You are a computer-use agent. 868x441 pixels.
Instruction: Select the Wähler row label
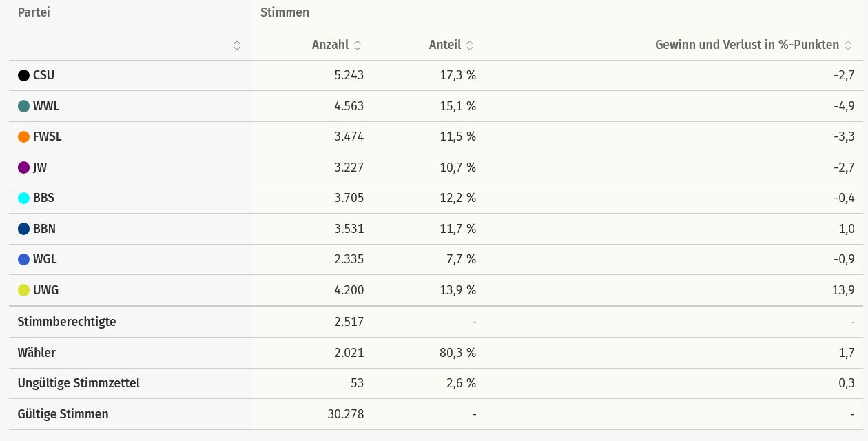pos(37,353)
